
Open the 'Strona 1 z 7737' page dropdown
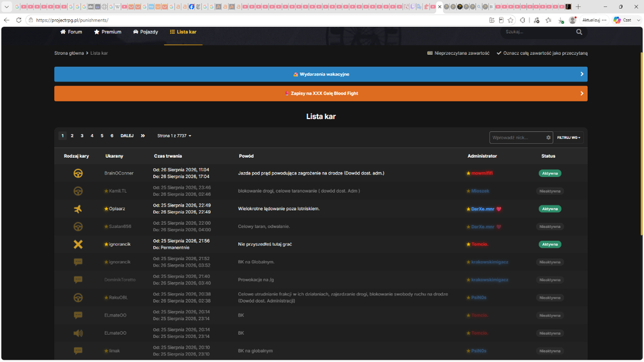coord(174,136)
